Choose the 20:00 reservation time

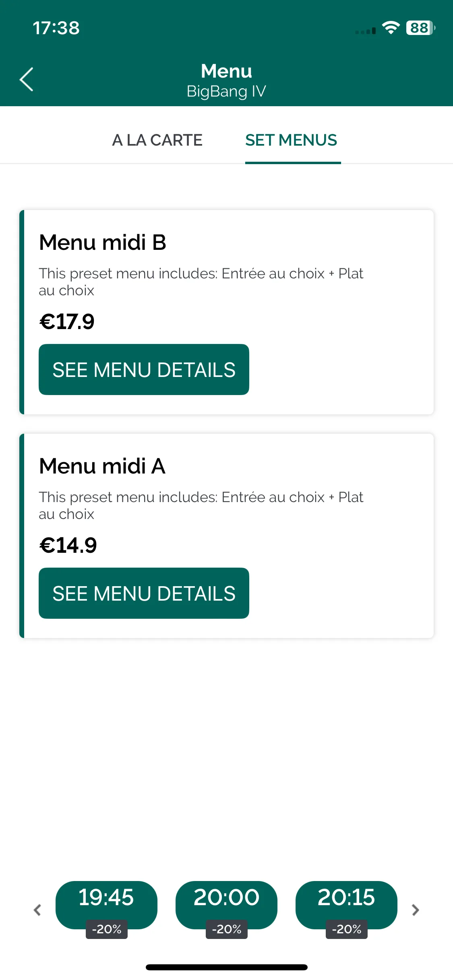(x=226, y=904)
